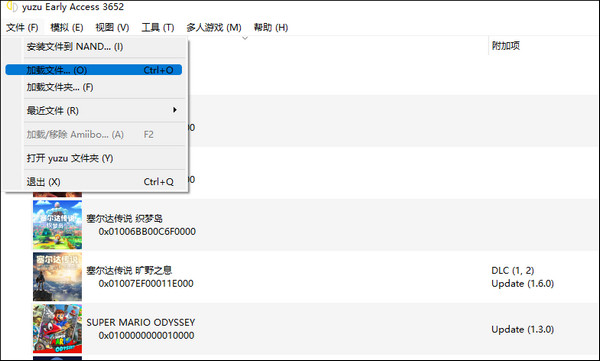600x361 pixels.
Task: Click the 塞尔达传说 旷野之息 title text
Action: (x=129, y=271)
